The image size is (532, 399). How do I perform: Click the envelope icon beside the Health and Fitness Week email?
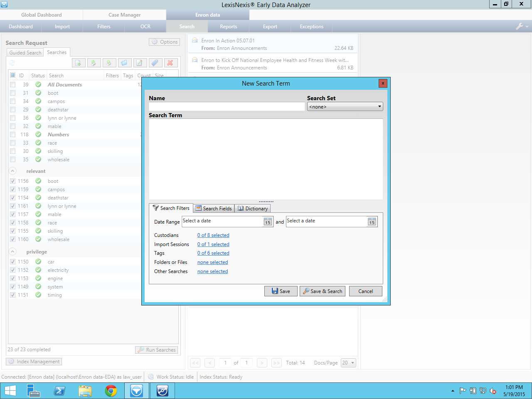[195, 60]
